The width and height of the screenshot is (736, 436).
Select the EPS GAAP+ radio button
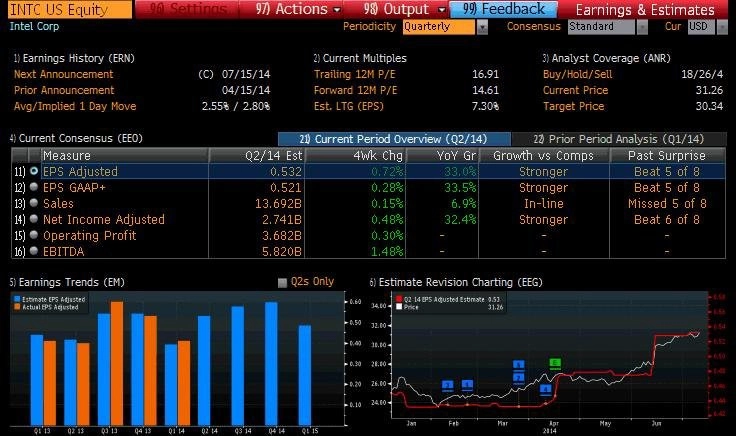(34, 187)
